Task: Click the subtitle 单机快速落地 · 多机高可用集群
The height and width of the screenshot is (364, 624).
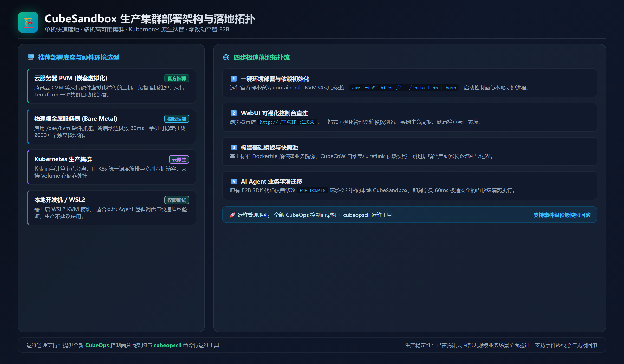Action: 84,30
